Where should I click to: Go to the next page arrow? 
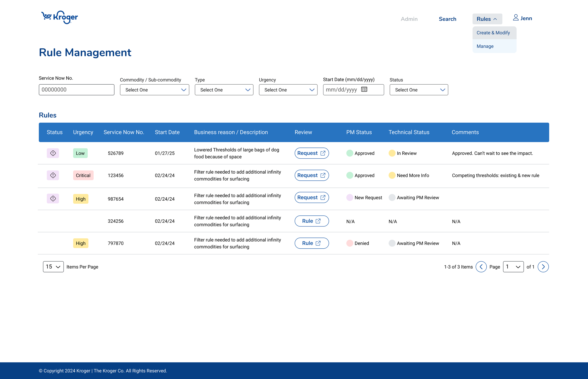tap(543, 267)
